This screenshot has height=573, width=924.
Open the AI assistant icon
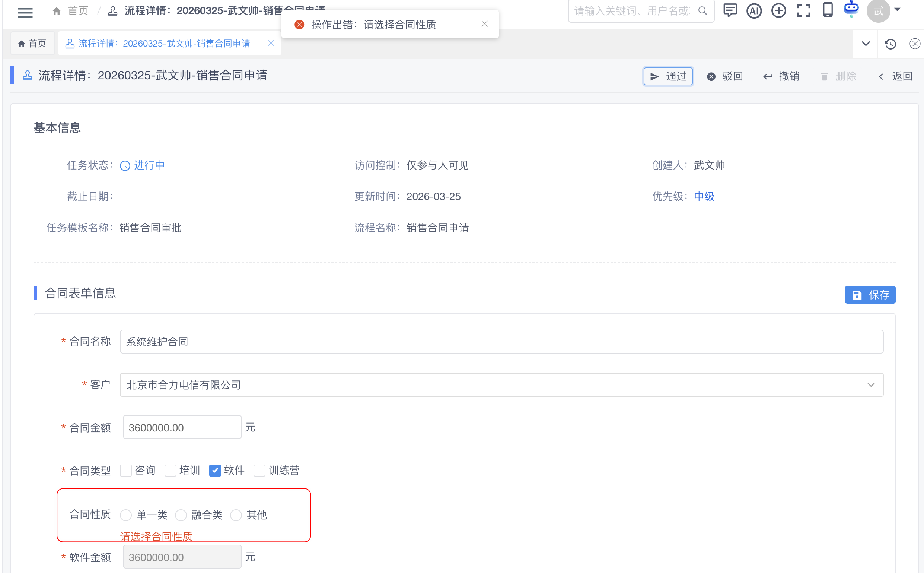pyautogui.click(x=754, y=10)
